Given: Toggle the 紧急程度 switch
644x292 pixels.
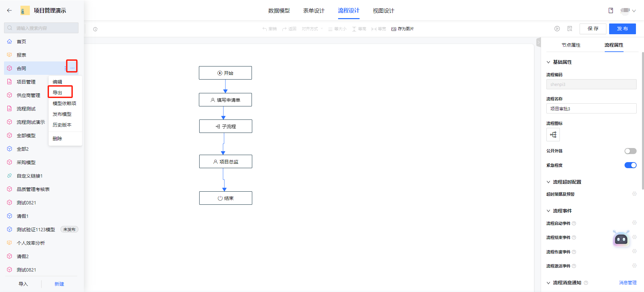Looking at the screenshot, I should coord(630,165).
